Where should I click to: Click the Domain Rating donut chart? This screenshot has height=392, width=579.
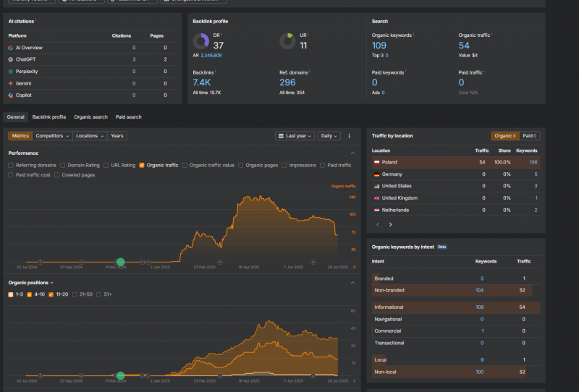[202, 41]
